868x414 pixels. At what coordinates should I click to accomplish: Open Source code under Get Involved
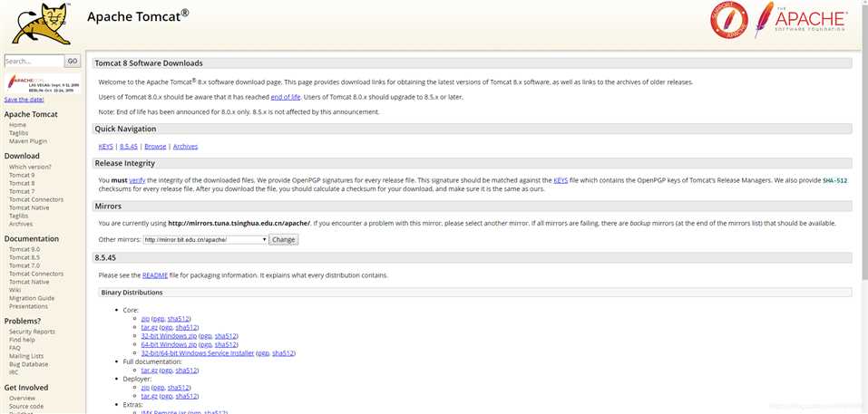26,406
